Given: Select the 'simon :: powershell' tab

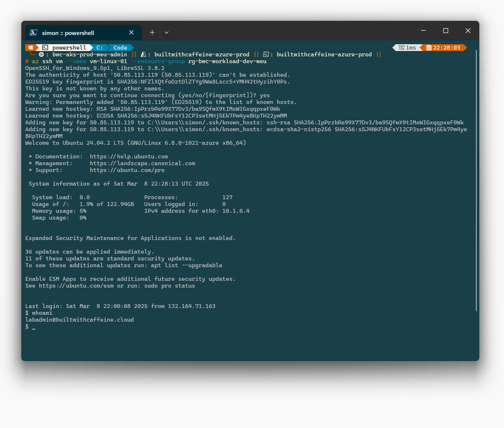Looking at the screenshot, I should [83, 33].
